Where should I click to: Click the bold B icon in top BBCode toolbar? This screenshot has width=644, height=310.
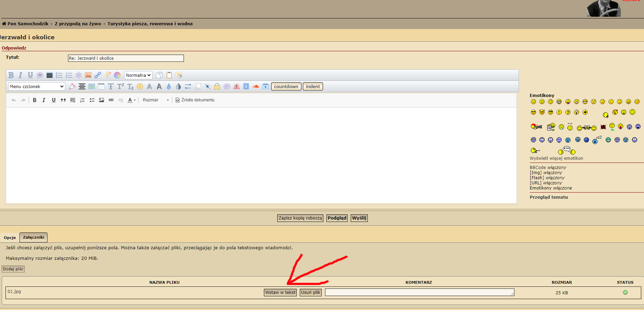(11, 75)
